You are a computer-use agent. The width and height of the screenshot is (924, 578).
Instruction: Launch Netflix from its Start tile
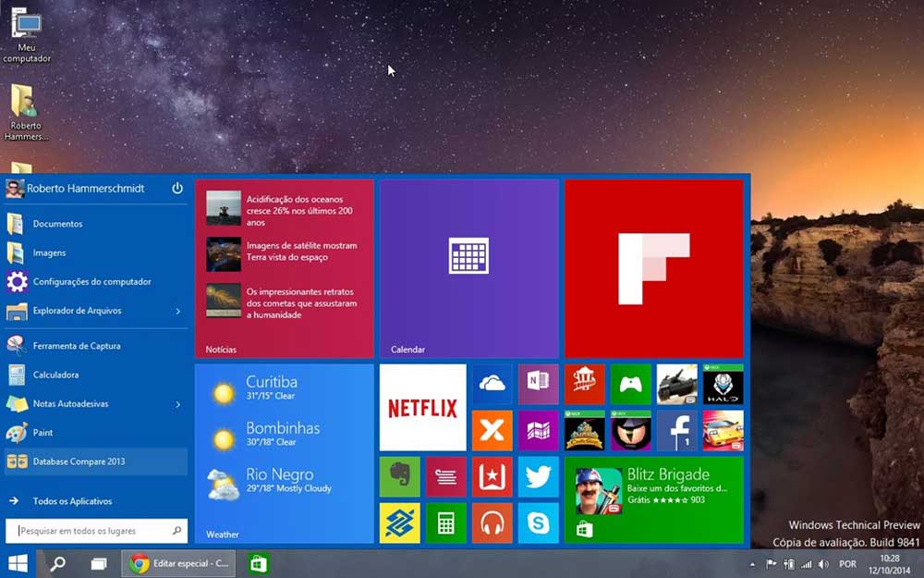pos(422,407)
